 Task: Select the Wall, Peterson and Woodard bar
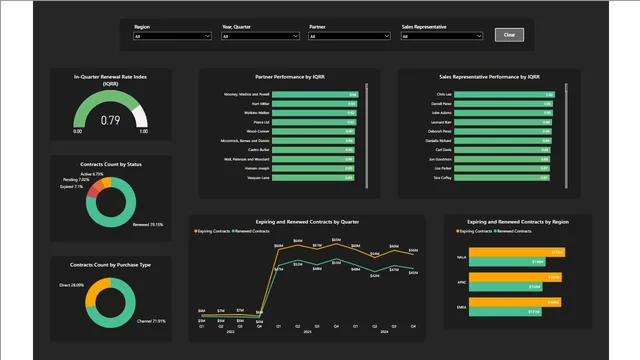click(313, 159)
